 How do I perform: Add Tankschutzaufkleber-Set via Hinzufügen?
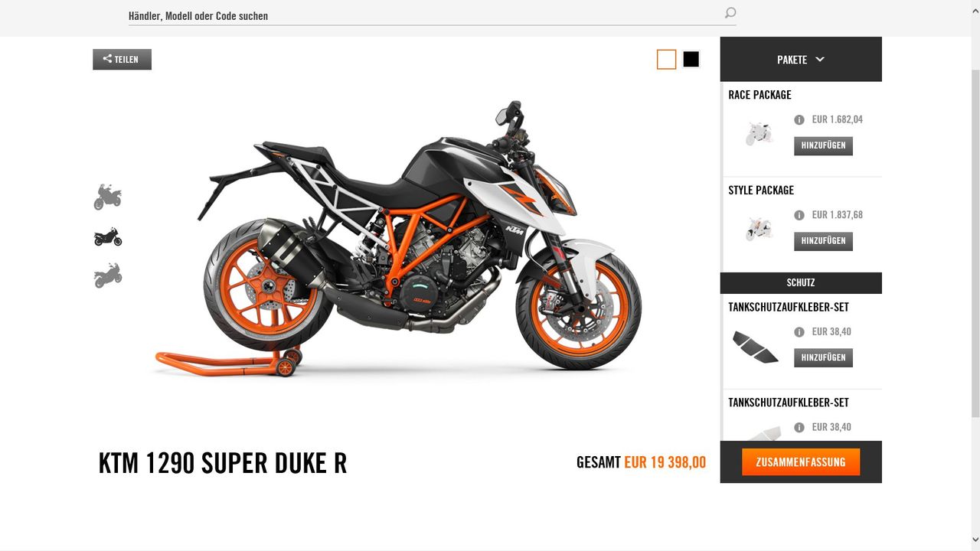[x=823, y=357]
